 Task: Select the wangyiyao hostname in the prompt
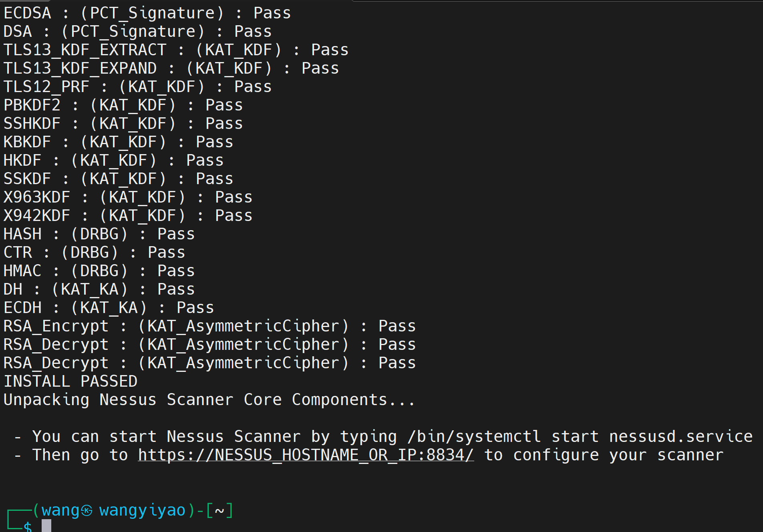tap(142, 510)
